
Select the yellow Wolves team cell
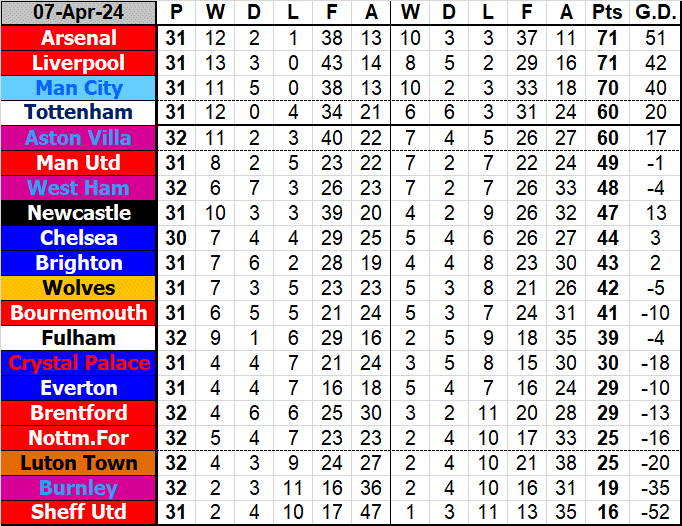[79, 288]
